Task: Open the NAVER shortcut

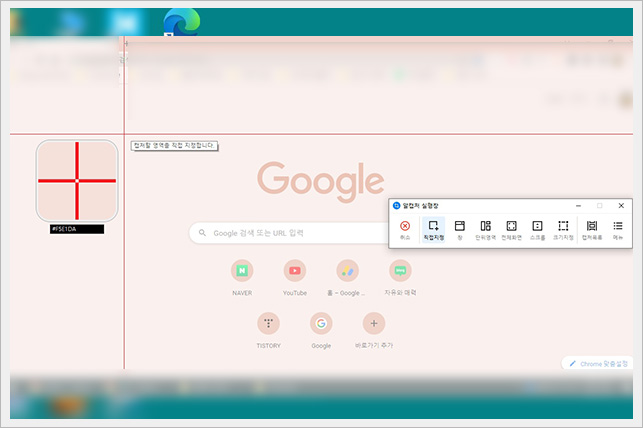Action: tap(242, 278)
